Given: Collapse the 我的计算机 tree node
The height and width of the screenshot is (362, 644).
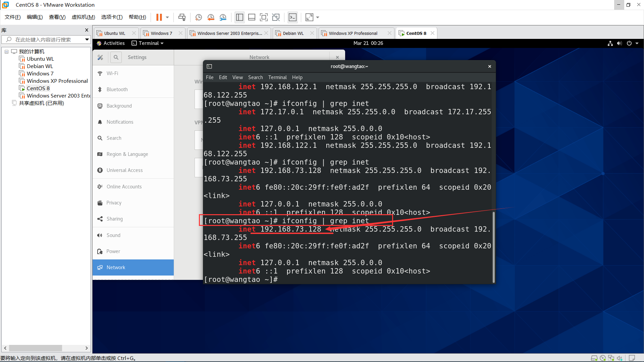Looking at the screenshot, I should [6, 52].
